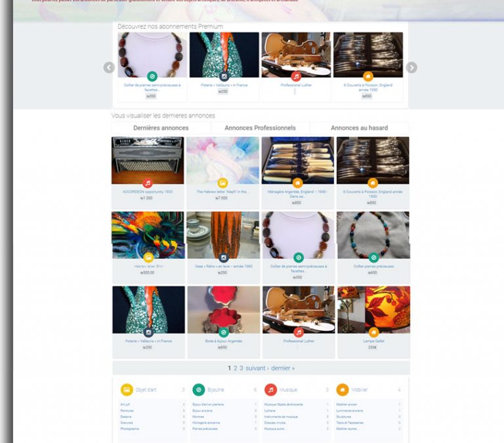Open the red jewelry box listing image
Screen dimensions: 504x443
tap(224, 310)
